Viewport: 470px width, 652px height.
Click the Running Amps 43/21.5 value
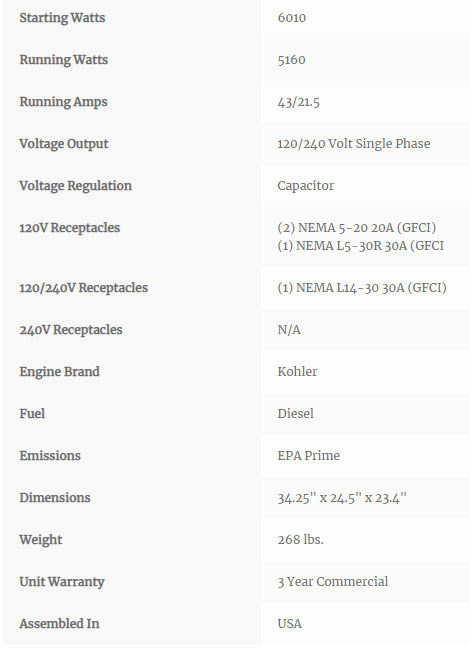click(x=298, y=102)
